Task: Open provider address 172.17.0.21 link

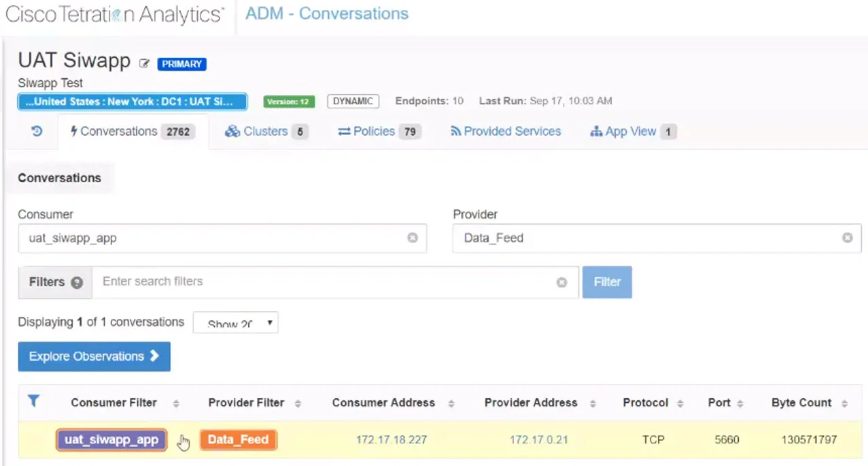Action: [x=538, y=440]
